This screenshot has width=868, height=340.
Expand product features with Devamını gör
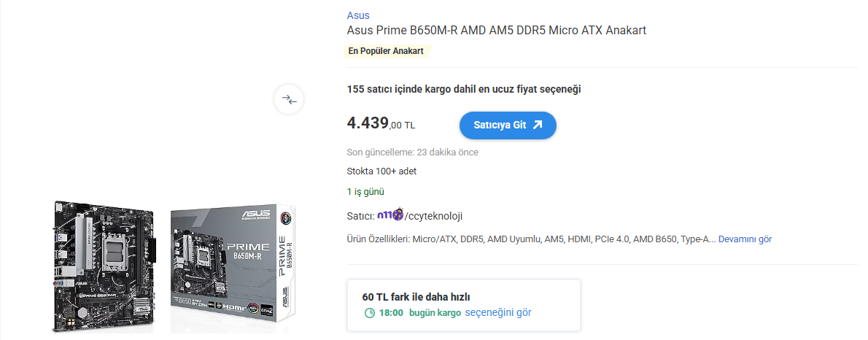745,239
